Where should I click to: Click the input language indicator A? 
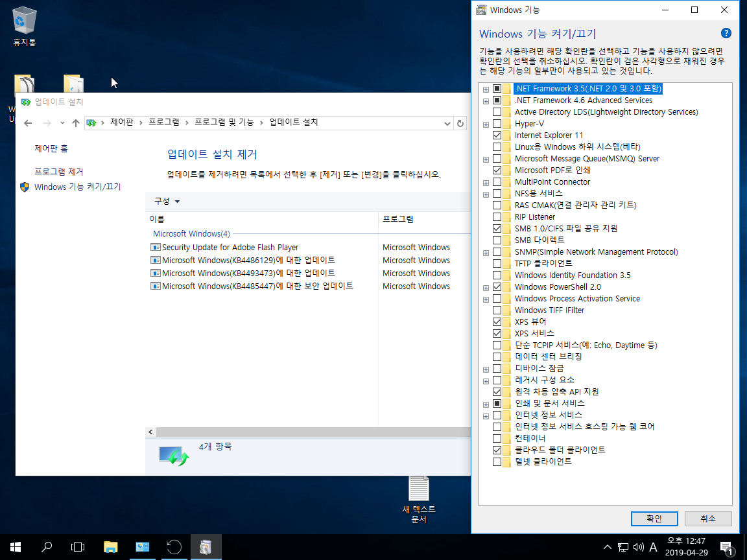click(654, 547)
